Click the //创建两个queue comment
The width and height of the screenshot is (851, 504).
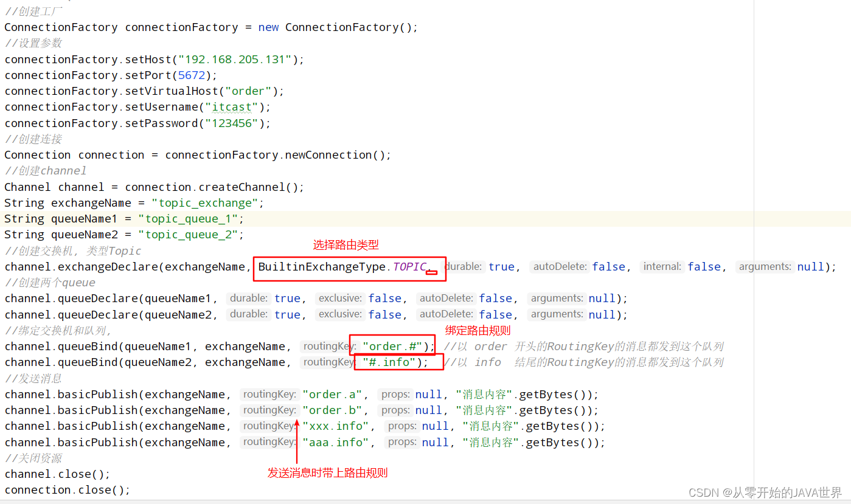50,282
